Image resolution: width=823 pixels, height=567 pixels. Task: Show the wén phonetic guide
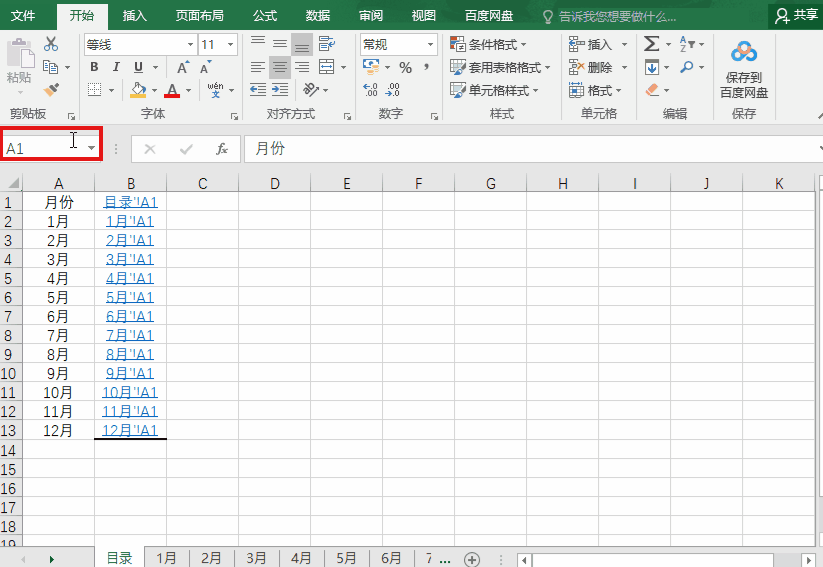point(215,90)
